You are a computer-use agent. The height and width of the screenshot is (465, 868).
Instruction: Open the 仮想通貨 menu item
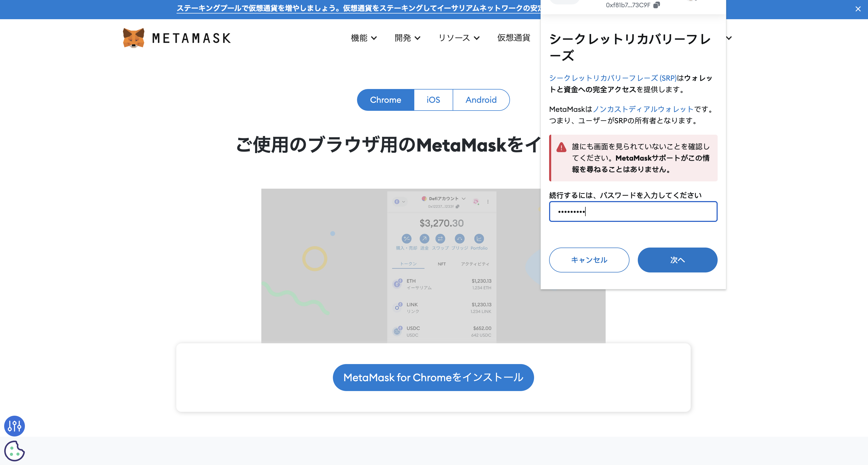514,38
